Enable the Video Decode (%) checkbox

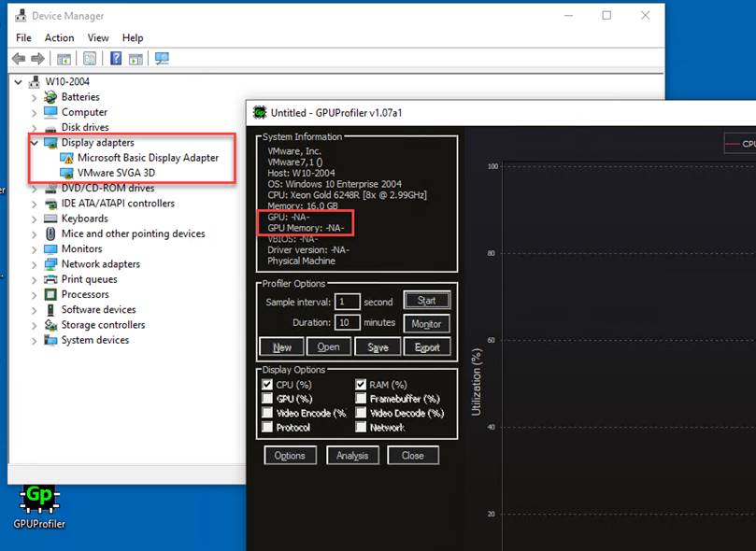(361, 413)
